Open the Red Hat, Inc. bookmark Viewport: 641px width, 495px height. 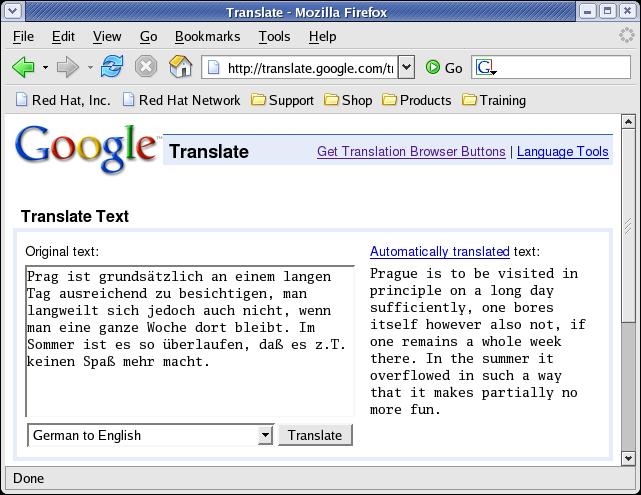pyautogui.click(x=63, y=100)
